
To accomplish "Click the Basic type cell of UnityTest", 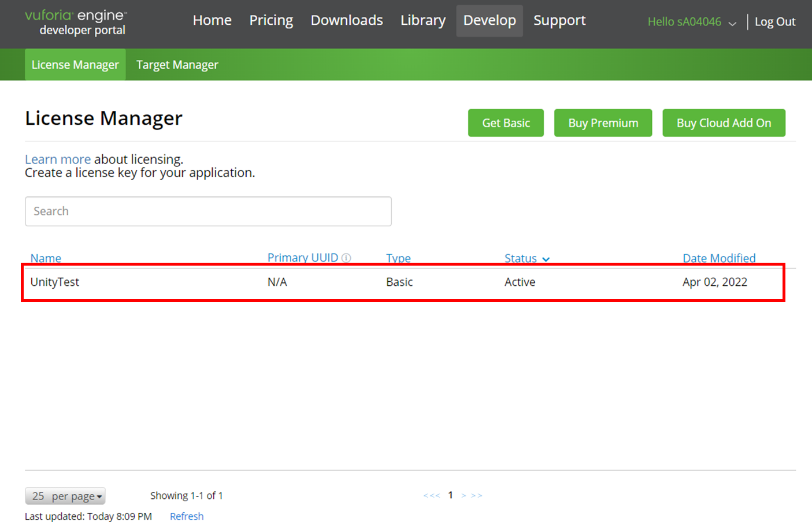I will point(399,282).
